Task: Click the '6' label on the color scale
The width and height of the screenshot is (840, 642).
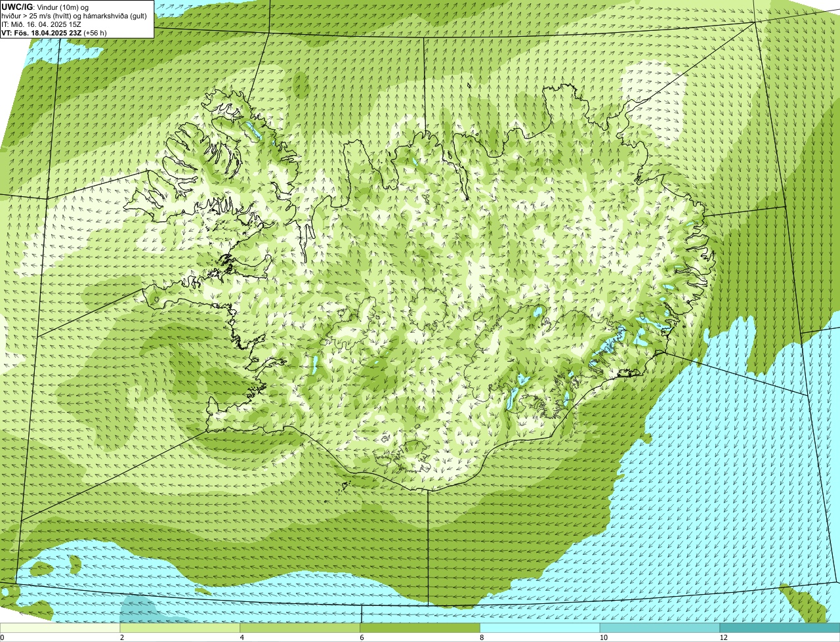Action: (x=362, y=637)
